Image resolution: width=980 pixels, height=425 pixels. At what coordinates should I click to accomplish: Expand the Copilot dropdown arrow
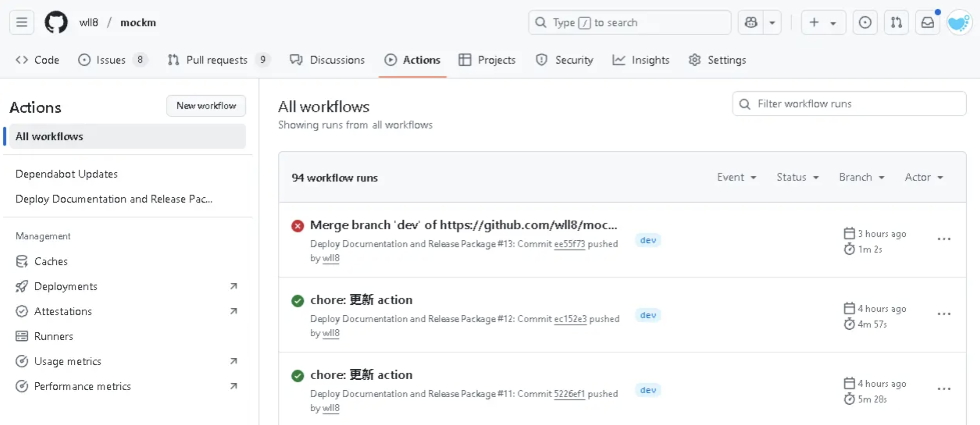click(772, 22)
